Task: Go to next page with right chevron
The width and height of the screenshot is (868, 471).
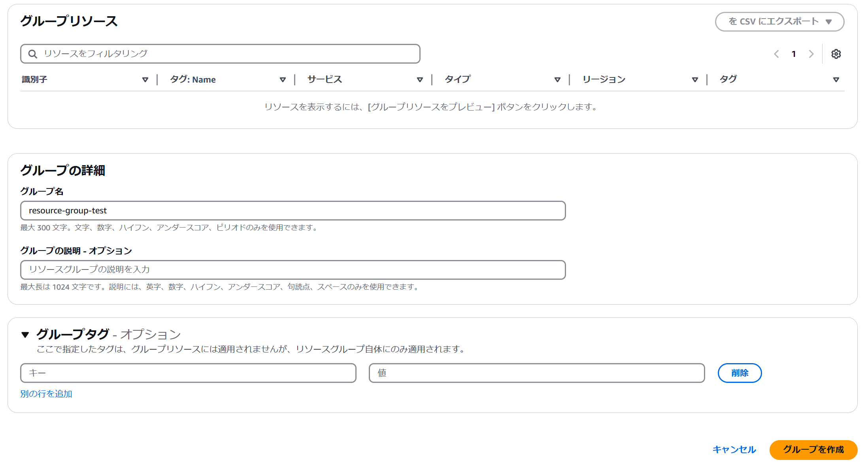Action: (811, 54)
